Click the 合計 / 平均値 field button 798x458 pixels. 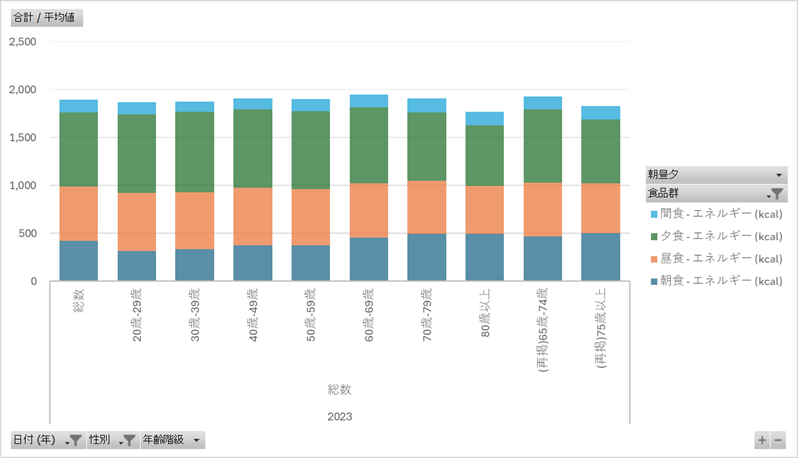[46, 18]
